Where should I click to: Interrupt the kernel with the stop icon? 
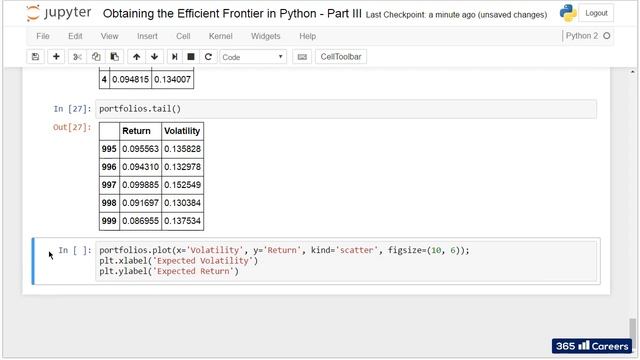[191, 57]
